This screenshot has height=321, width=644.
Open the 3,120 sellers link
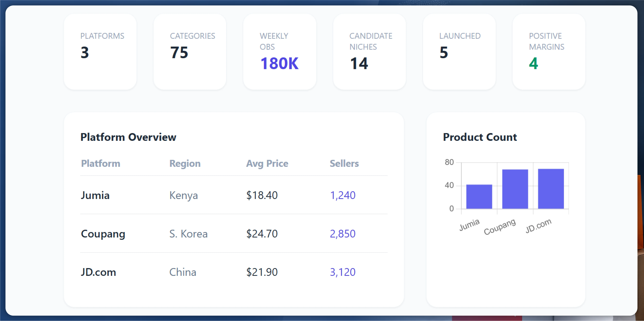343,272
